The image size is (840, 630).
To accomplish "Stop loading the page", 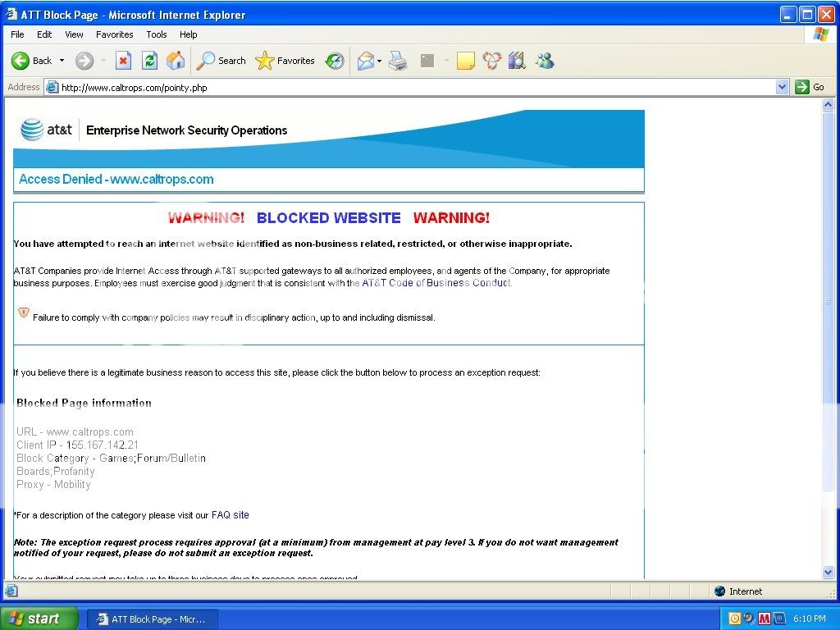I will [x=123, y=61].
